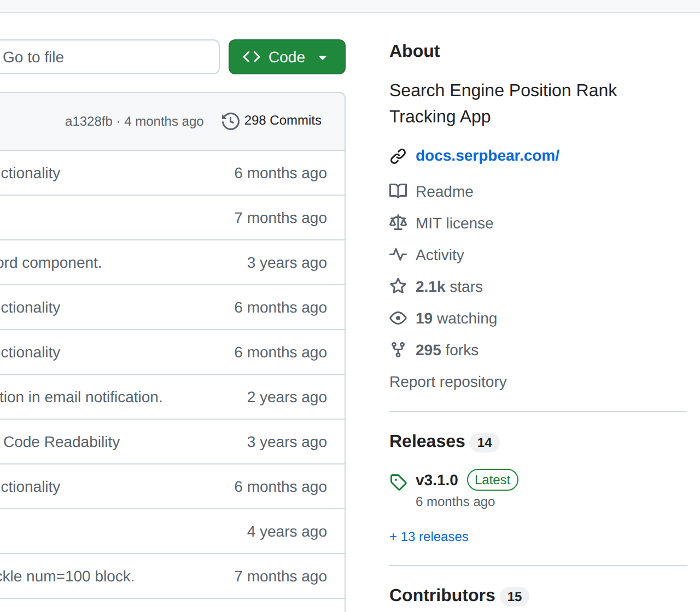Viewport: 700px width, 612px height.
Task: Click the Readme book icon
Action: point(398,191)
